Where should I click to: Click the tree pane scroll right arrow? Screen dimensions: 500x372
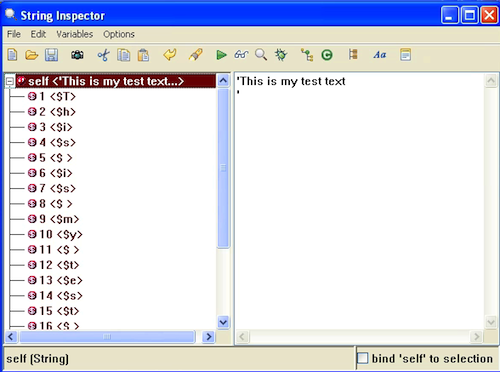pyautogui.click(x=209, y=337)
